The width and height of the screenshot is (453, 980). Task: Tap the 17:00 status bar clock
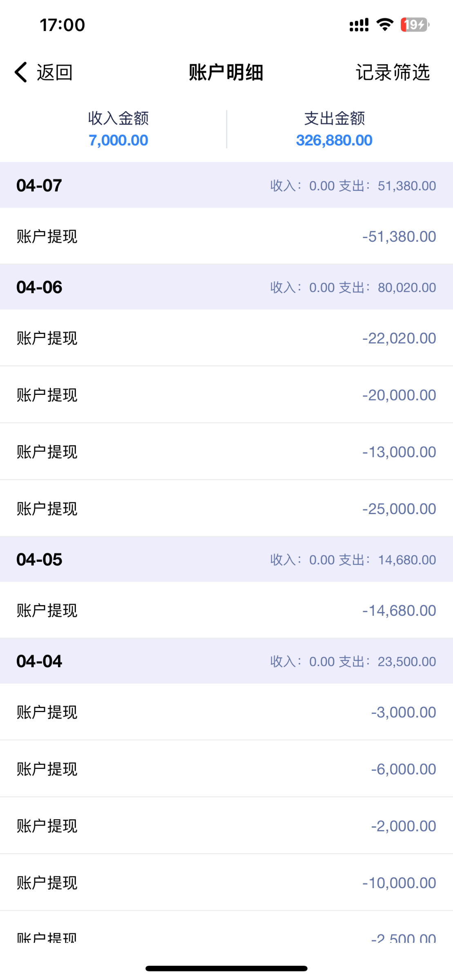[62, 25]
